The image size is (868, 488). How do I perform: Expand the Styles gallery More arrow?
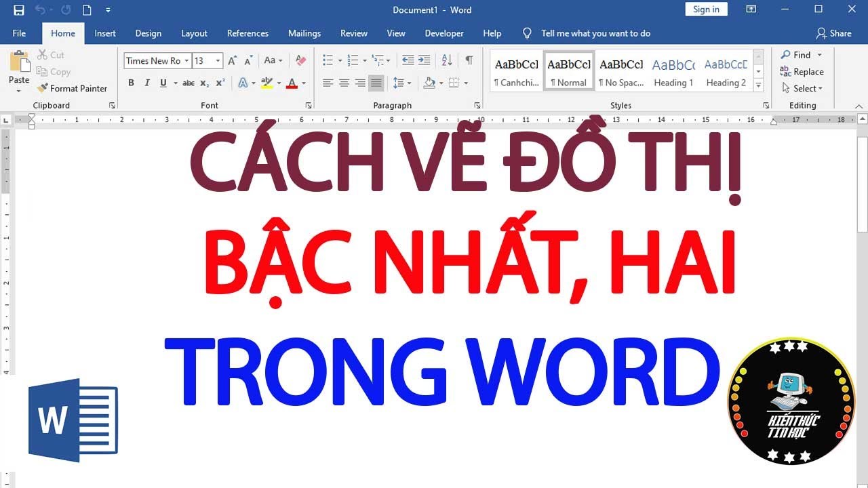(758, 85)
